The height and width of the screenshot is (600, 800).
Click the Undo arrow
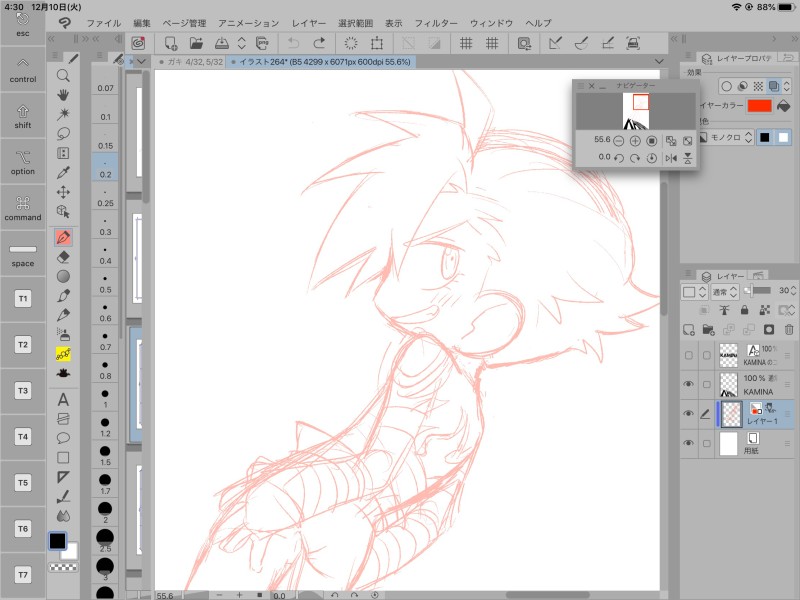293,43
